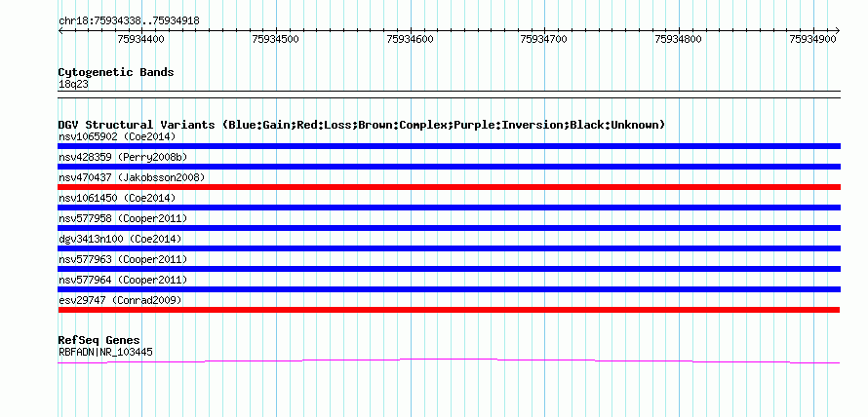Click the red loss bar for nsv470437

449,187
